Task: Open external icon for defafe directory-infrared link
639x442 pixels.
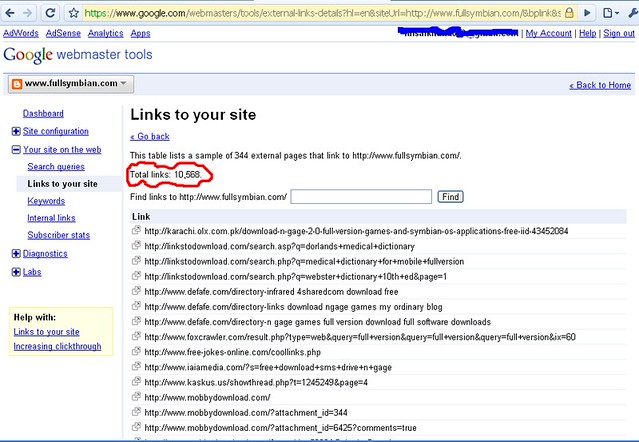Action: (136, 291)
